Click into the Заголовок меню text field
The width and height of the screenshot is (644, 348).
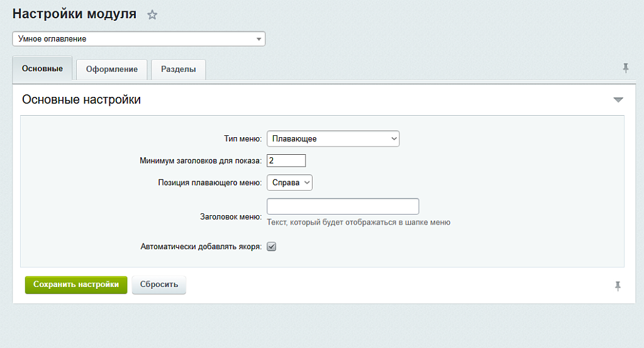point(343,206)
